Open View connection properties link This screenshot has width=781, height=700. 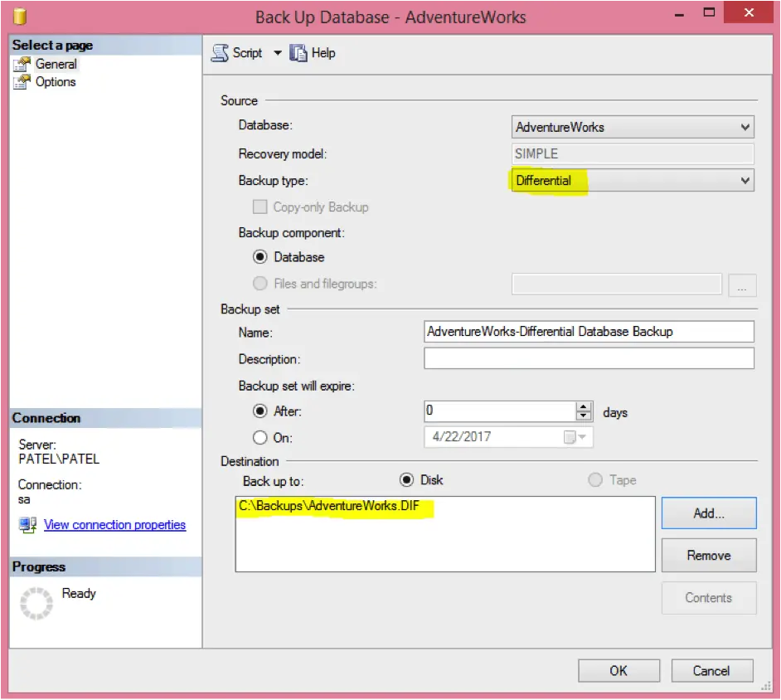point(114,525)
